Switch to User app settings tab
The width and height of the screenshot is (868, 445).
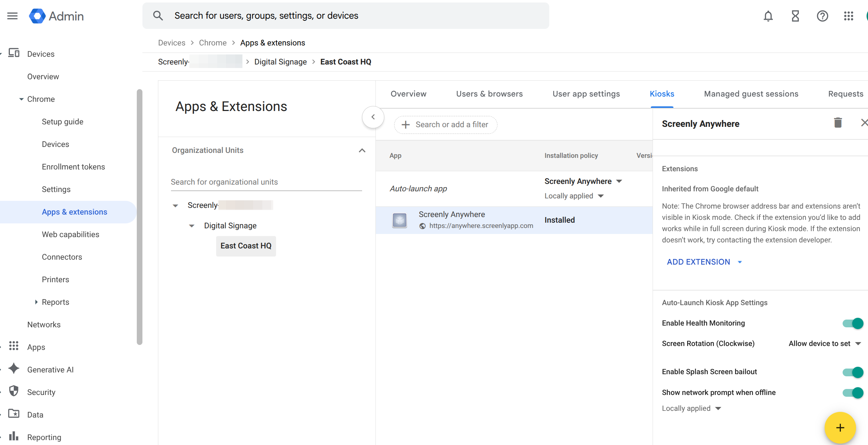pyautogui.click(x=586, y=94)
